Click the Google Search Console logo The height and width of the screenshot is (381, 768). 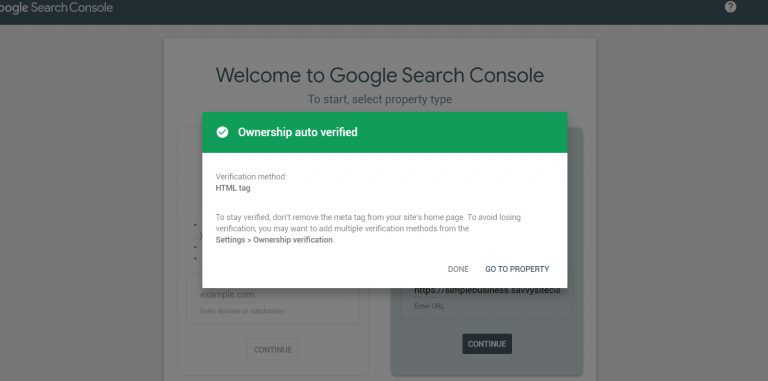[56, 8]
